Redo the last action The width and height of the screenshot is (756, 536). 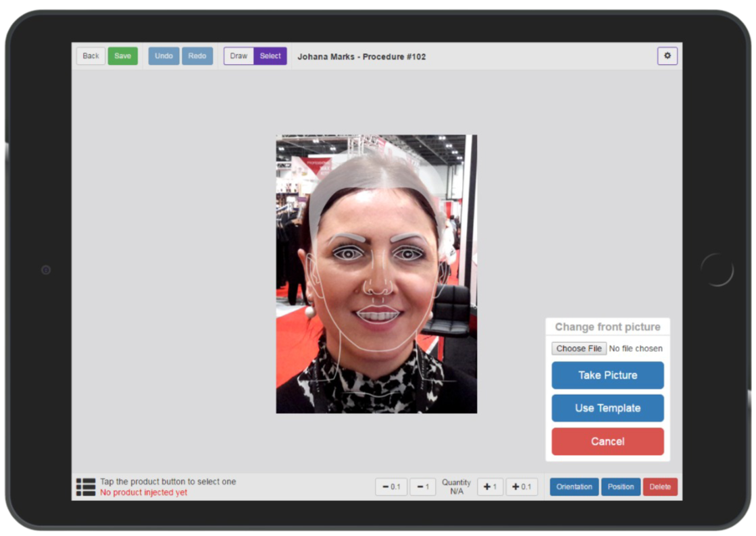(x=197, y=56)
